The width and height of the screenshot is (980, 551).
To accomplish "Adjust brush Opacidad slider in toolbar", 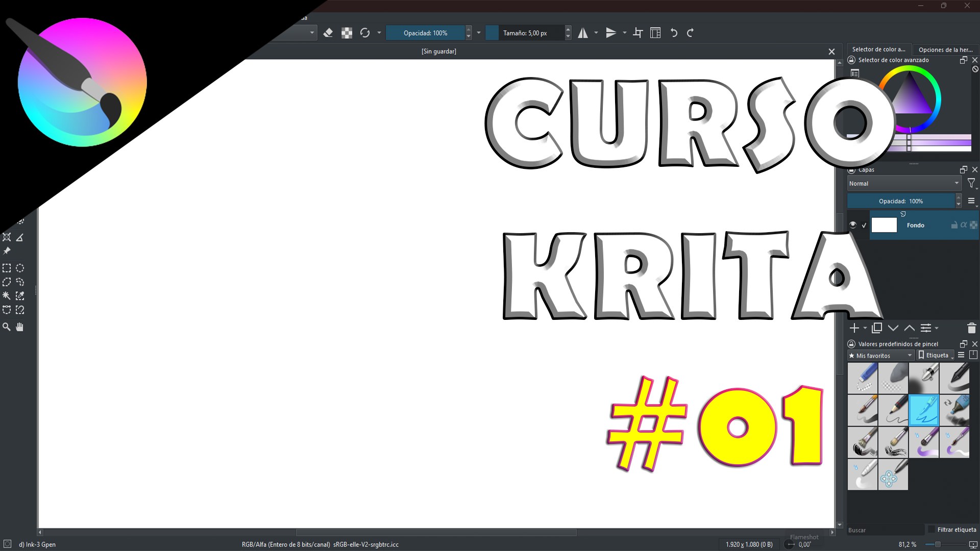I will [x=426, y=33].
